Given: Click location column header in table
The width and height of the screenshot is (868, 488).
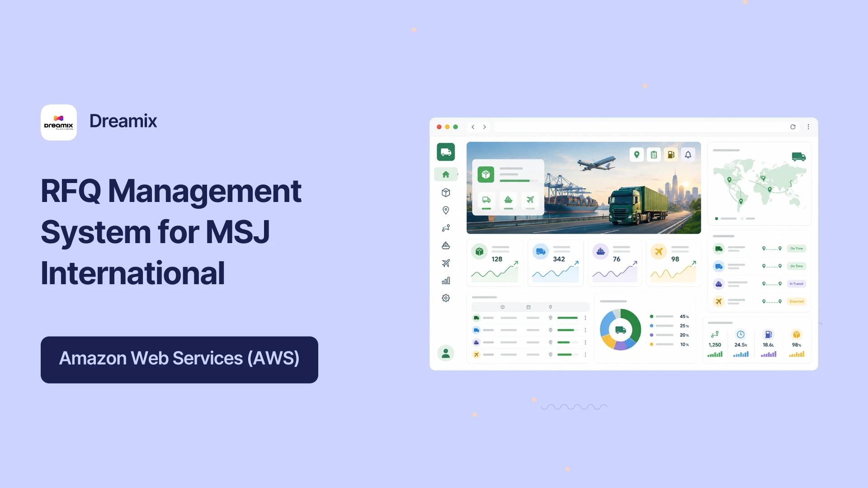Looking at the screenshot, I should (x=551, y=307).
